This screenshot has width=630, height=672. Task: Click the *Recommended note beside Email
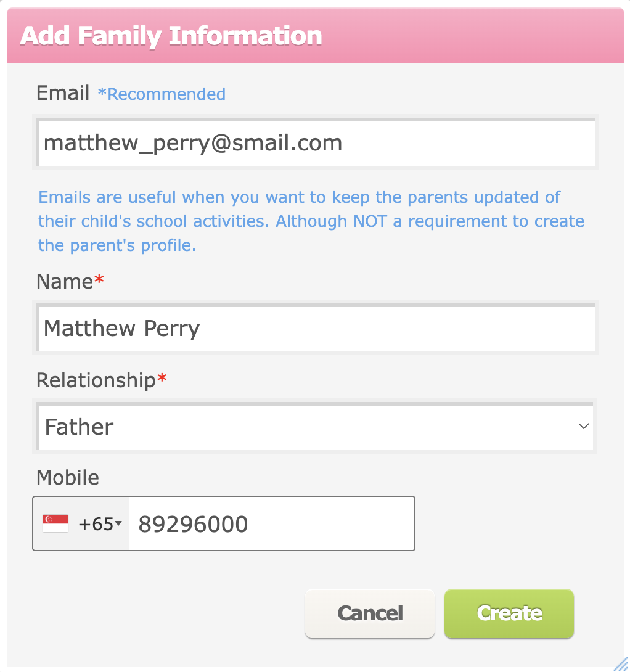click(162, 94)
